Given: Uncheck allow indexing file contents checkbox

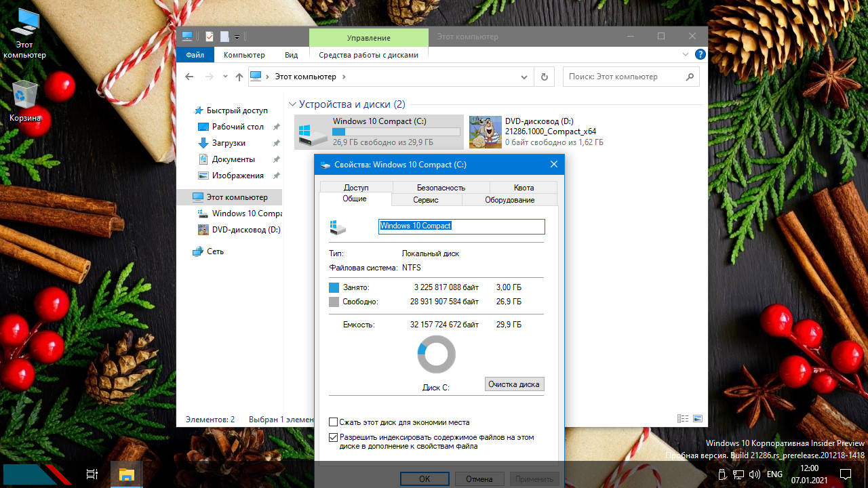Looking at the screenshot, I should [333, 438].
